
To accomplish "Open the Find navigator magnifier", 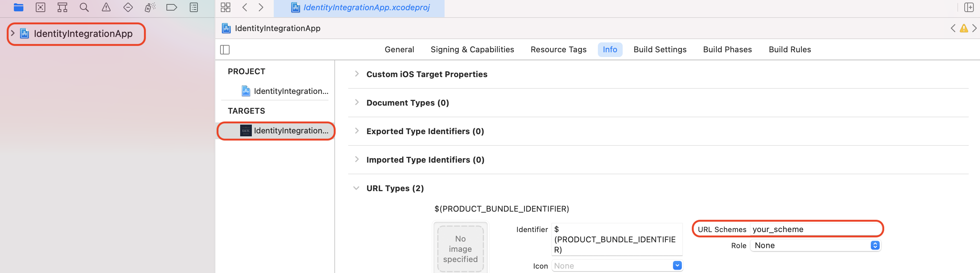I will [x=84, y=7].
